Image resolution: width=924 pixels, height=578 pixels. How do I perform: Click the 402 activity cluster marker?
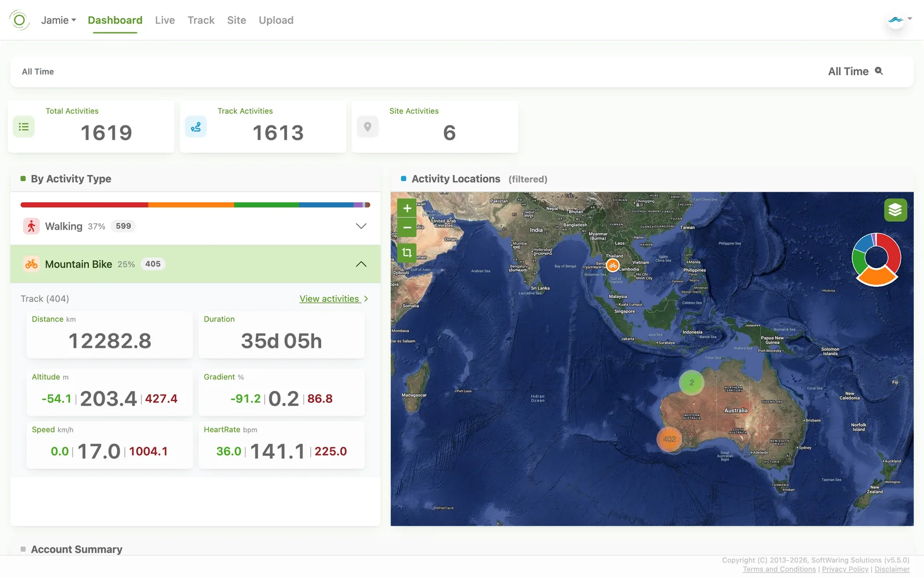pos(669,439)
